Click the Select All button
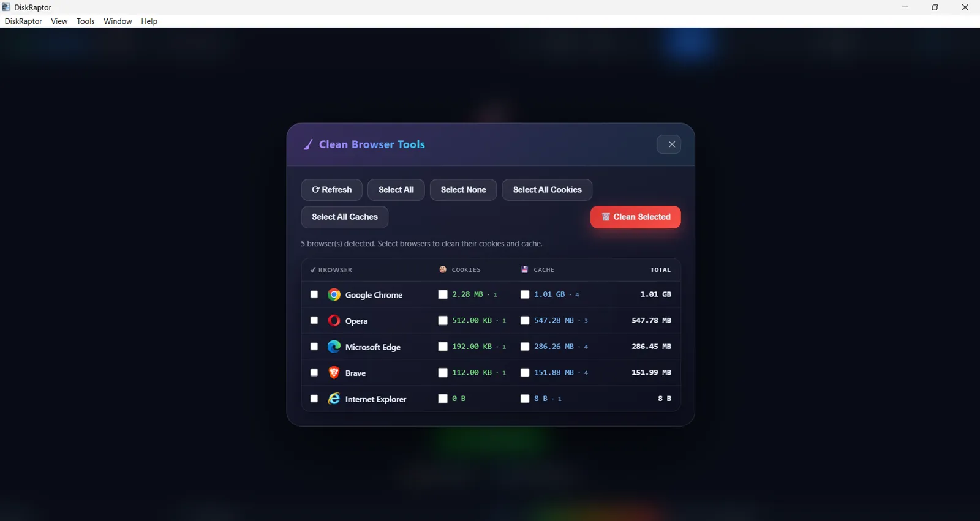This screenshot has width=980, height=521. (x=396, y=190)
